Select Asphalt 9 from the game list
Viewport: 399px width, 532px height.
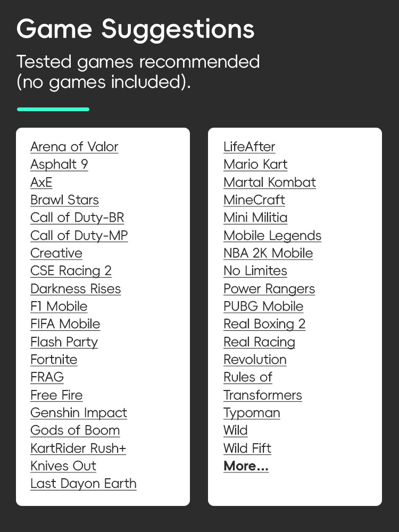[59, 164]
